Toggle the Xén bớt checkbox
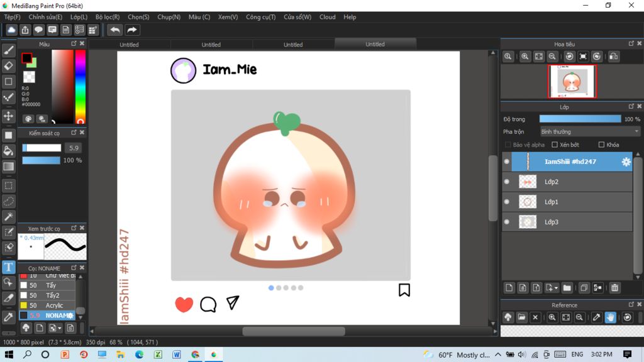This screenshot has width=644, height=362. click(x=555, y=145)
